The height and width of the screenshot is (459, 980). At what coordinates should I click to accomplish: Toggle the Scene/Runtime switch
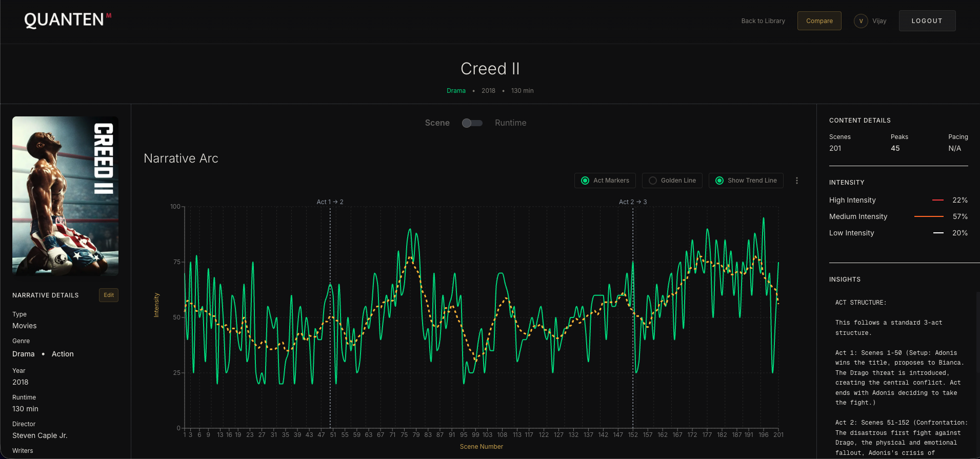pos(472,123)
